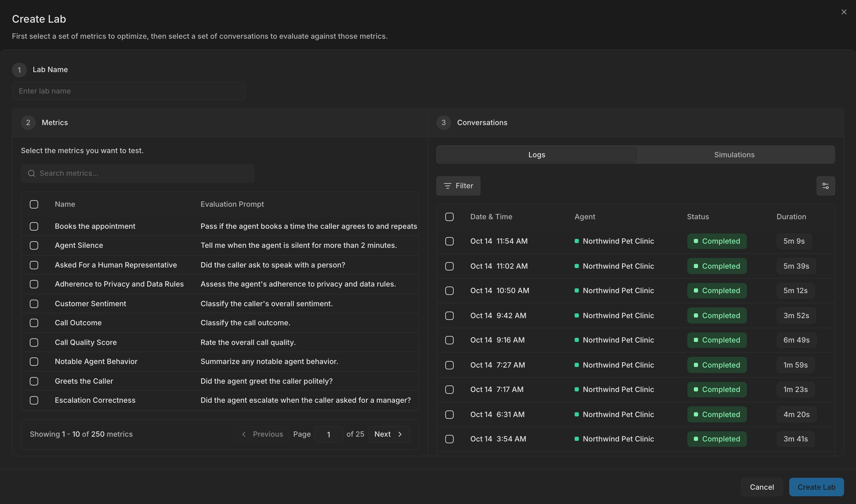Select the Oct 14 7:27 AM conversation
The image size is (856, 504).
tap(449, 365)
